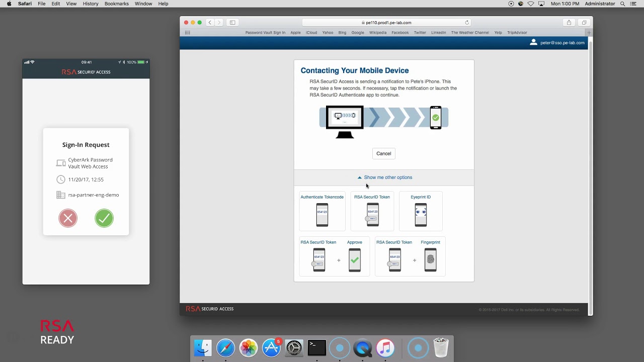Open the View menu
Viewport: 644px width, 362px height.
pos(71,4)
